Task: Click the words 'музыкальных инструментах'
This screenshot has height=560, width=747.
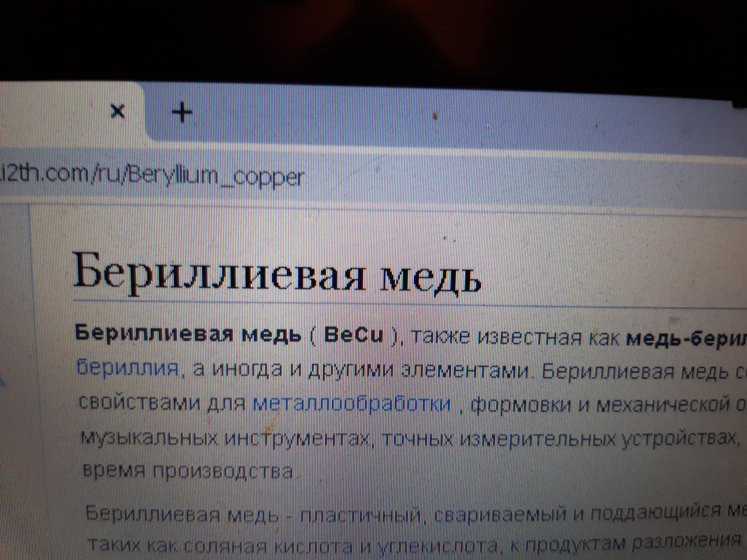Action: [225, 438]
